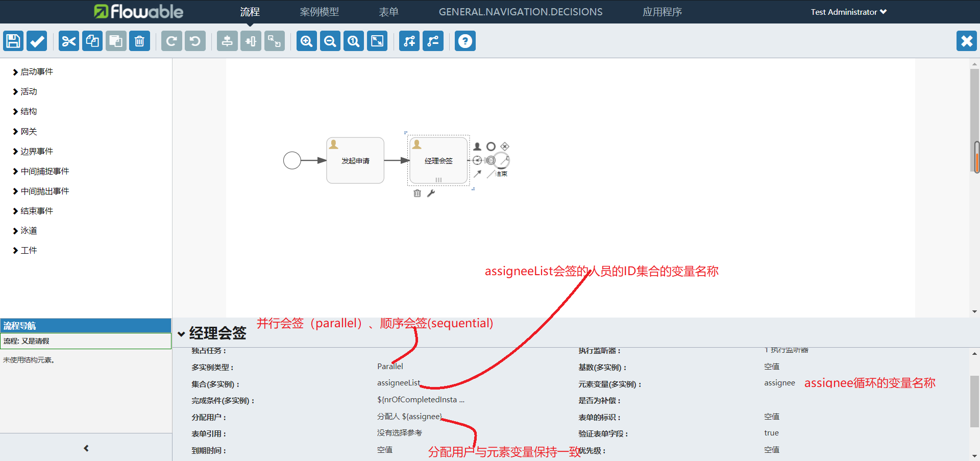
Task: Open the Test Administrator user dropdown
Action: 849,12
